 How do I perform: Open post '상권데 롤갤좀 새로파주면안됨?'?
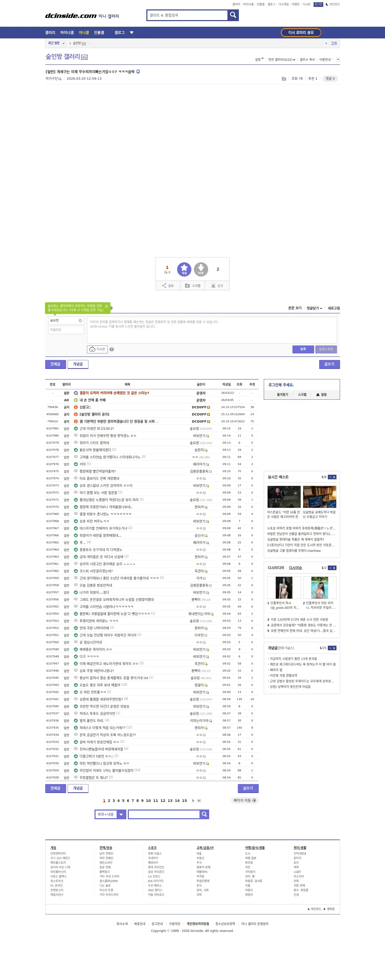coord(101,699)
